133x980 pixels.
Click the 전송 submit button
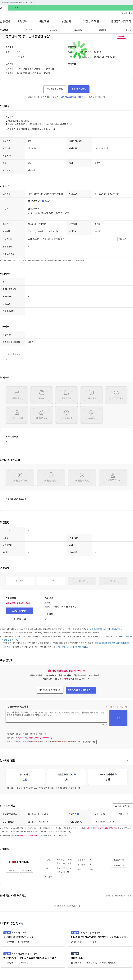118,718
